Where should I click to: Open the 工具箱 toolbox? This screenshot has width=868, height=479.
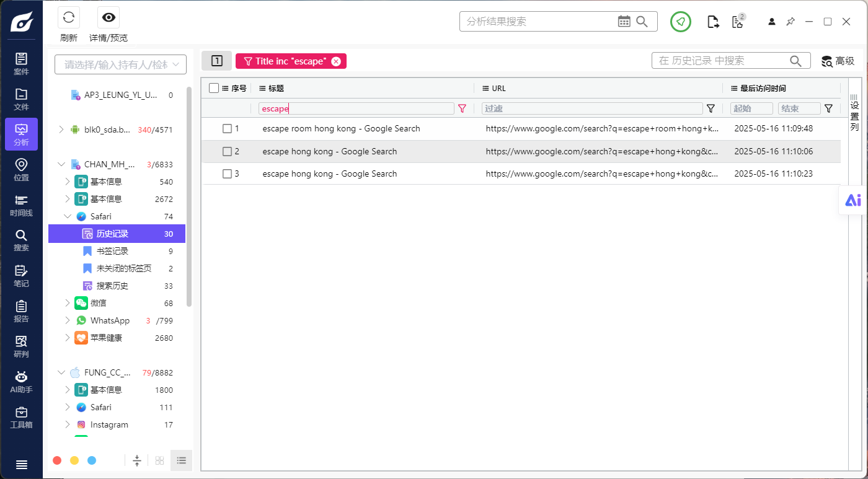pyautogui.click(x=21, y=417)
